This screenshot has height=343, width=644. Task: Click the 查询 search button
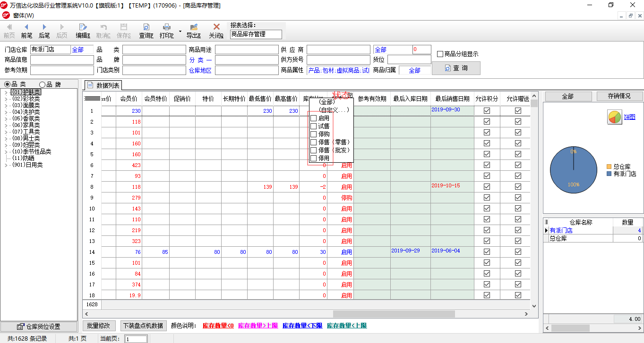[456, 68]
